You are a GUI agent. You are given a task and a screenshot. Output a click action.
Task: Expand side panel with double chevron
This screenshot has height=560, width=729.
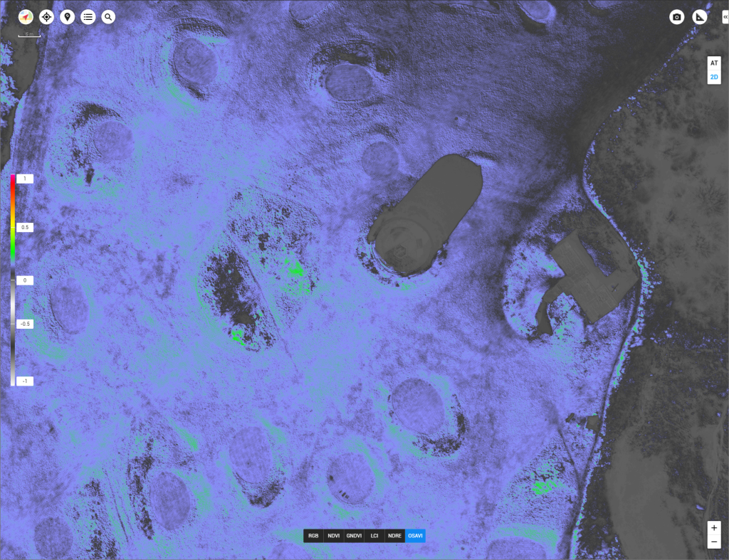(725, 17)
